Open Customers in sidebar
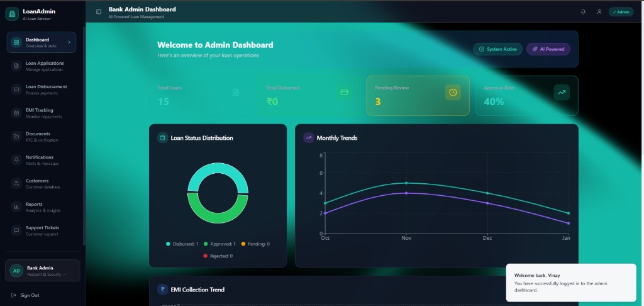Viewport: 644px width, 306px height. (42, 183)
